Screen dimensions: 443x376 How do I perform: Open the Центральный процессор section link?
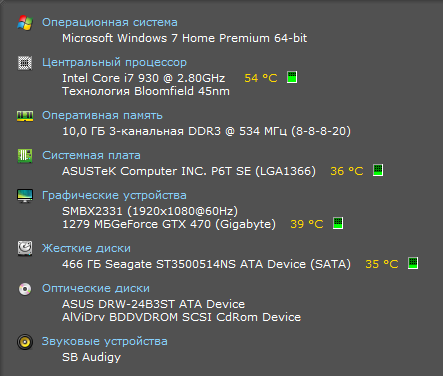pyautogui.click(x=114, y=63)
